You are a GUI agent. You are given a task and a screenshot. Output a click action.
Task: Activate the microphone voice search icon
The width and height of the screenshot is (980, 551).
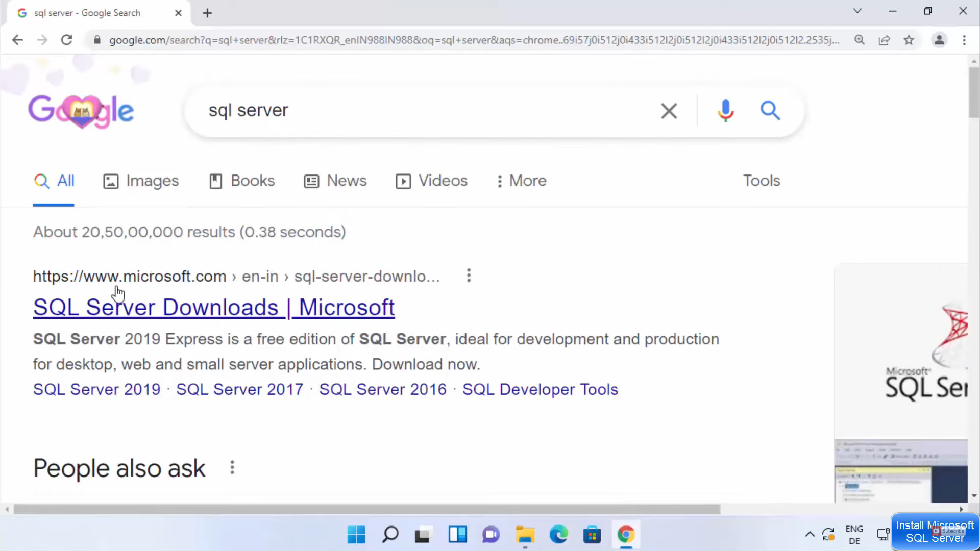pyautogui.click(x=725, y=111)
